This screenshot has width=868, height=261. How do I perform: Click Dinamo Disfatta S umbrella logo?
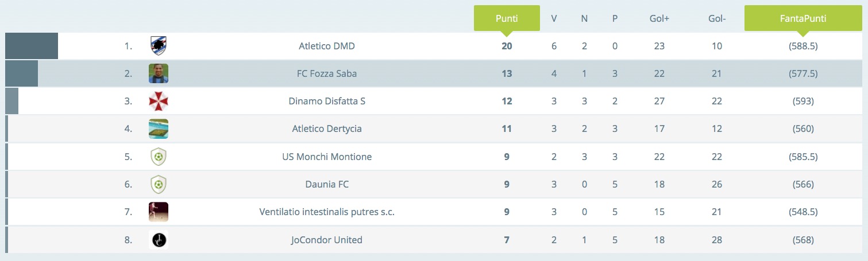click(x=158, y=101)
